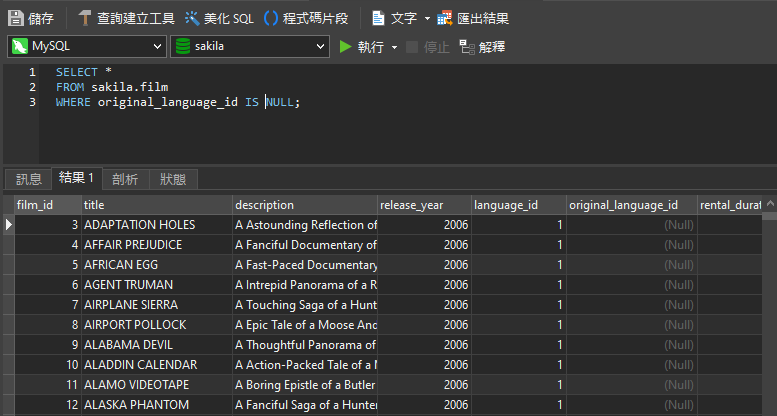The height and width of the screenshot is (416, 777).
Task: Click the 儲存 save icon
Action: click(16, 18)
